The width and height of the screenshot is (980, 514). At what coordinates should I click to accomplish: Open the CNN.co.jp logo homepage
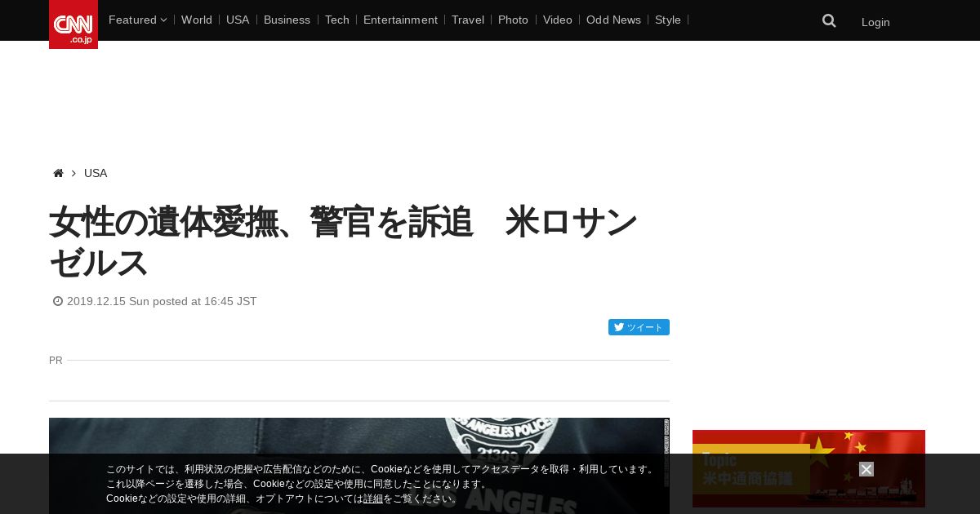(x=73, y=24)
